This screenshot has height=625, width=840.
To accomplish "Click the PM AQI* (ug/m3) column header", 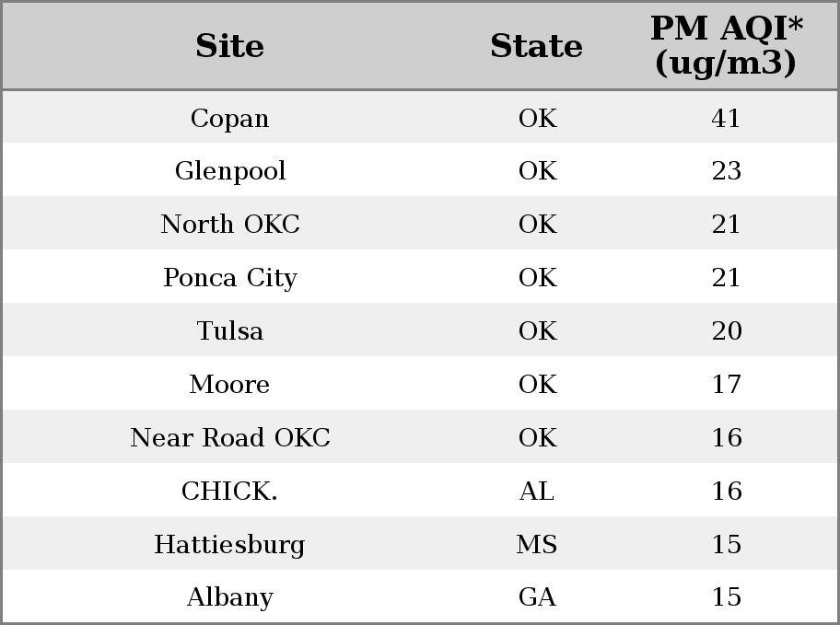I will pyautogui.click(x=726, y=45).
